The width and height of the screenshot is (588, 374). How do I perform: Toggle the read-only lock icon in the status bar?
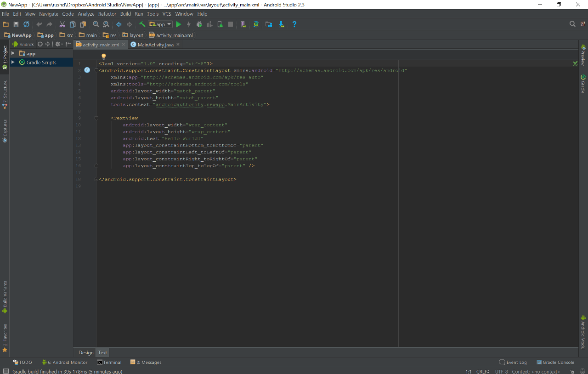tap(572, 371)
